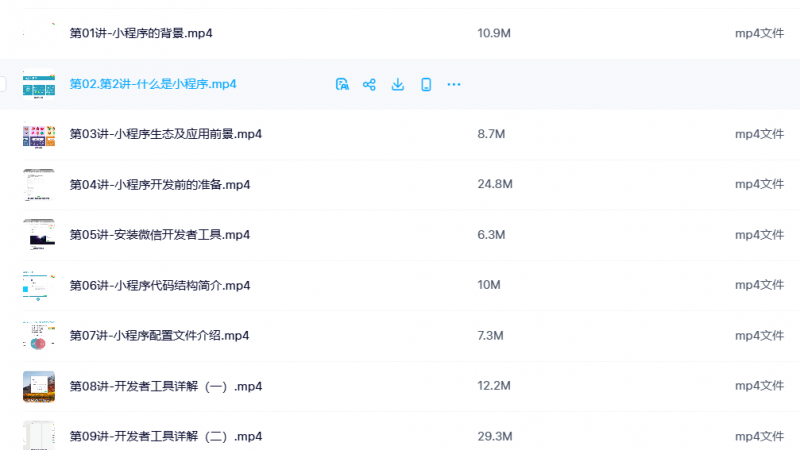Send 第02讲 file to mobile device

point(426,85)
